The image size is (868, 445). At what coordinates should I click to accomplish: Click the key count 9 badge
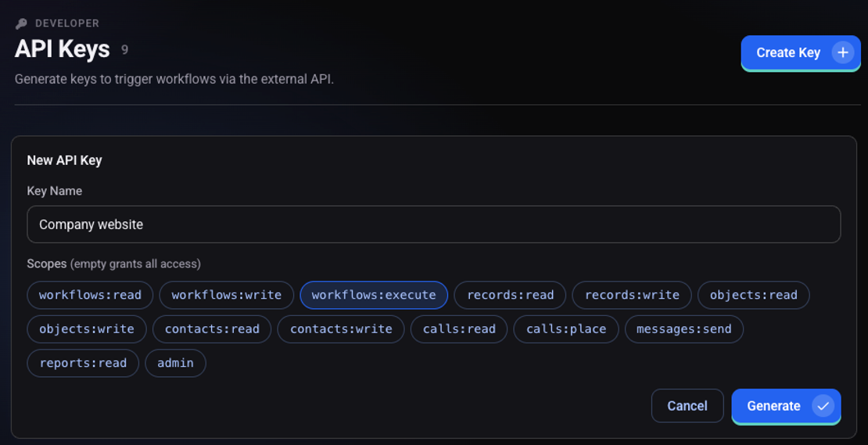124,50
